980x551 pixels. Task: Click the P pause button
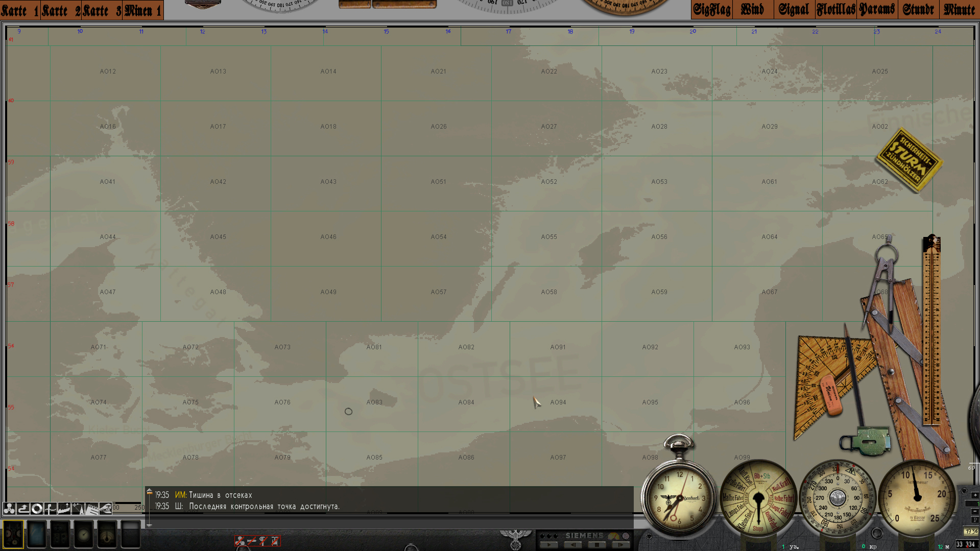coord(975,520)
